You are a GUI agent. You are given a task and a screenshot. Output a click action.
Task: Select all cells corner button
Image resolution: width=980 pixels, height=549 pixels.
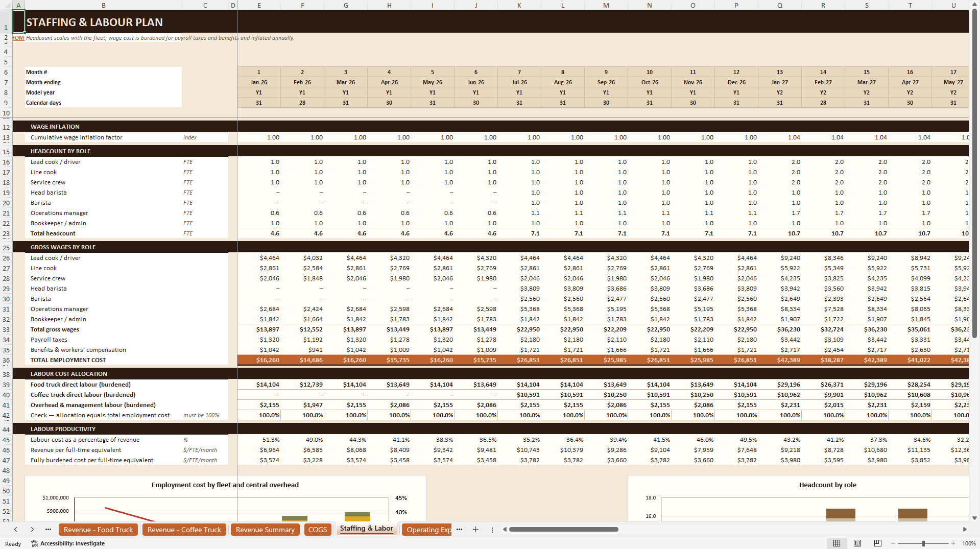click(x=6, y=5)
